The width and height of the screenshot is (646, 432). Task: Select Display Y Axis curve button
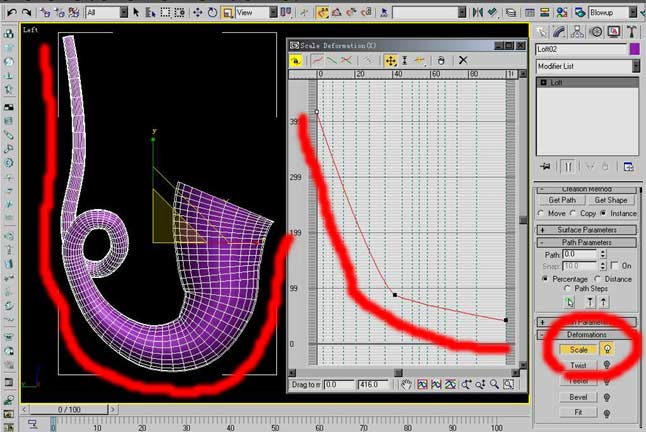click(332, 61)
